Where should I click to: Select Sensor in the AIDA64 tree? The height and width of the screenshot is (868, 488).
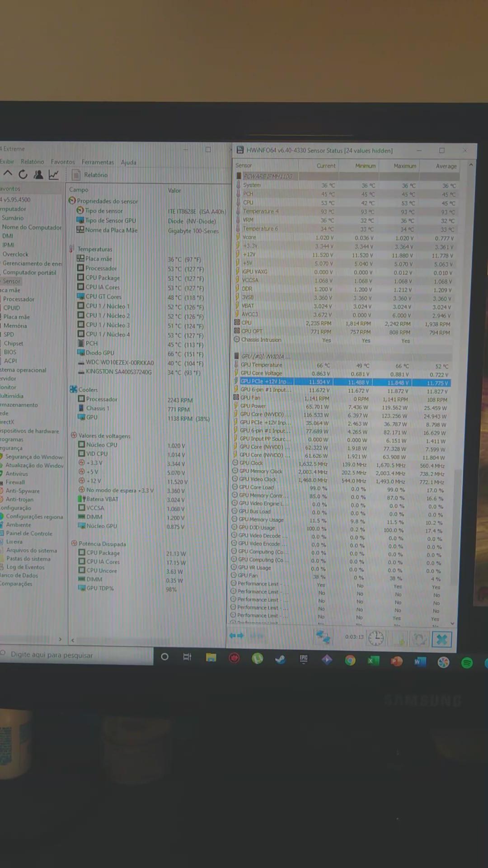(x=11, y=281)
